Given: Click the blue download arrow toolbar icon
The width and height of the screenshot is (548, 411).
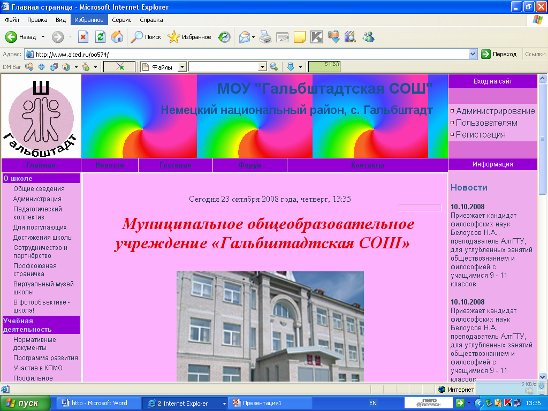Looking at the screenshot, I should coord(334,37).
